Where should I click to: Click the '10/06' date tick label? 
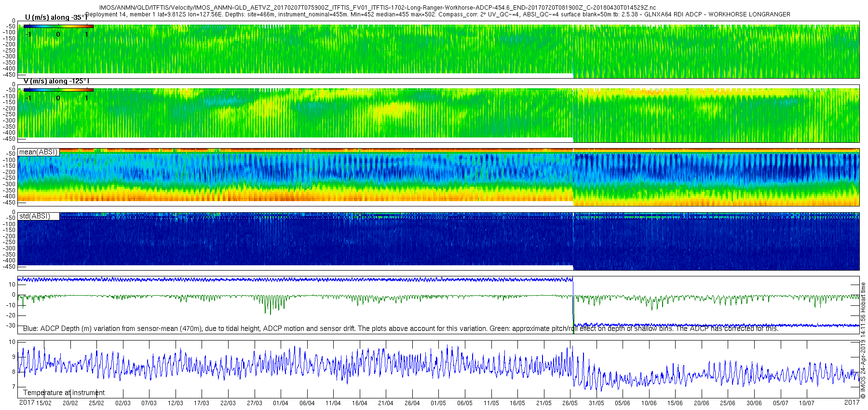coord(649,403)
